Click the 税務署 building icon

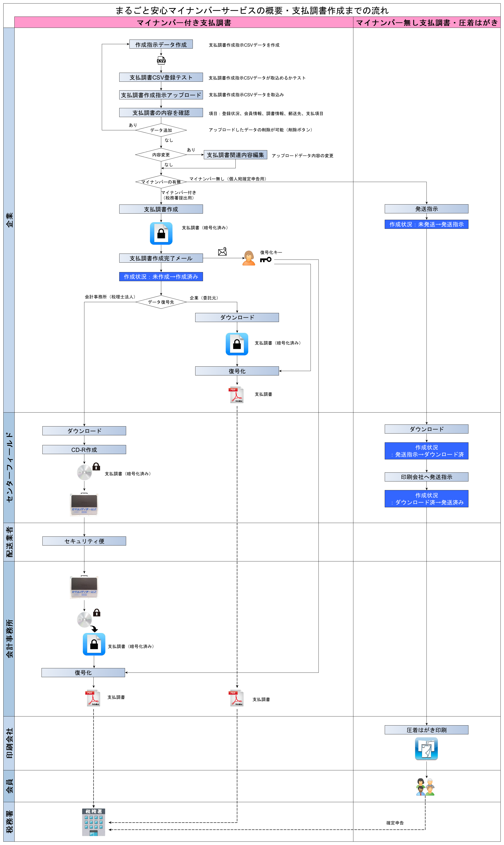94,822
